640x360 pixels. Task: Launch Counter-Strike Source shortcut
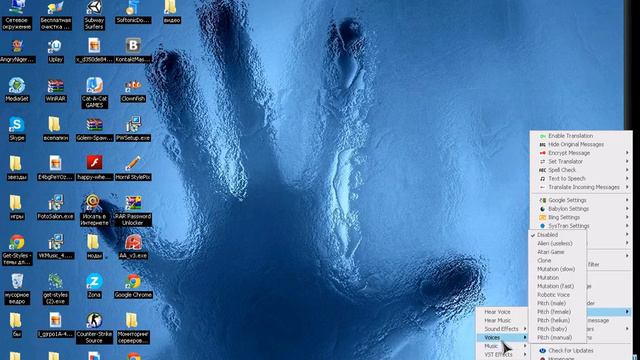[x=94, y=328]
